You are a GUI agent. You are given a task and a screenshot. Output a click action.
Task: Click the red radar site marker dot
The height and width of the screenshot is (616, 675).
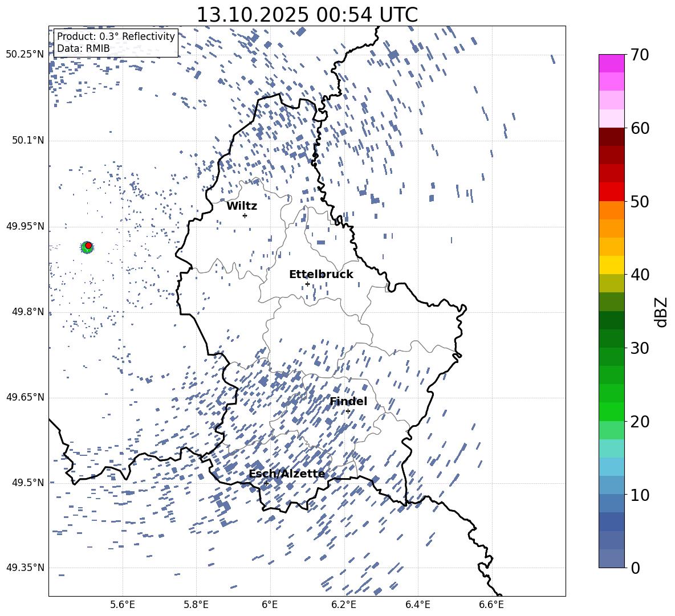point(88,245)
